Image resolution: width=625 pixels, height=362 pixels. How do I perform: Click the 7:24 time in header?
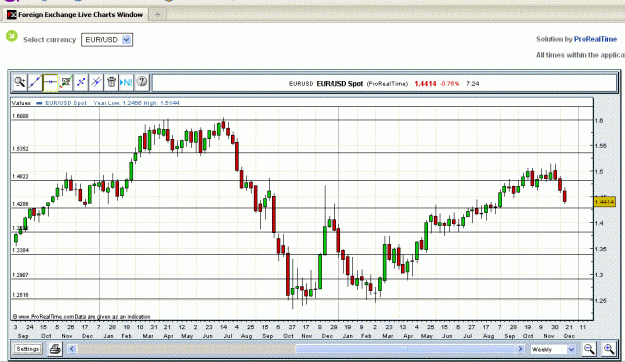[472, 84]
